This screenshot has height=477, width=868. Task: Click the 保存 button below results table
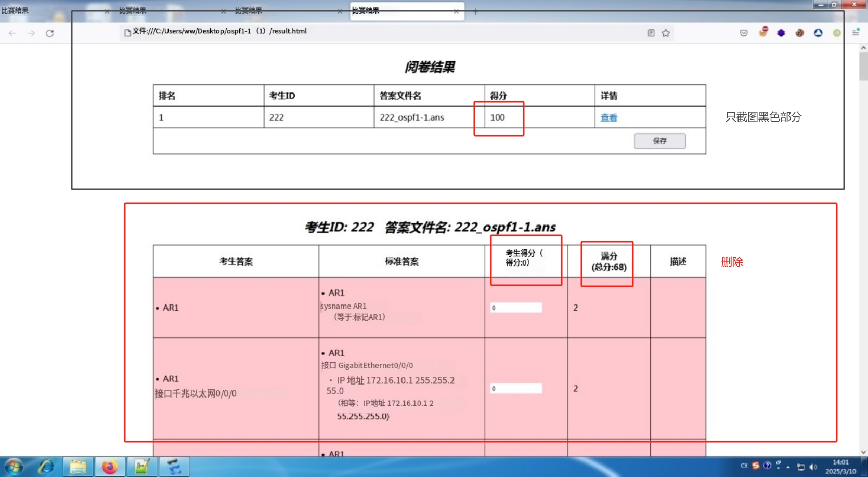(x=659, y=141)
